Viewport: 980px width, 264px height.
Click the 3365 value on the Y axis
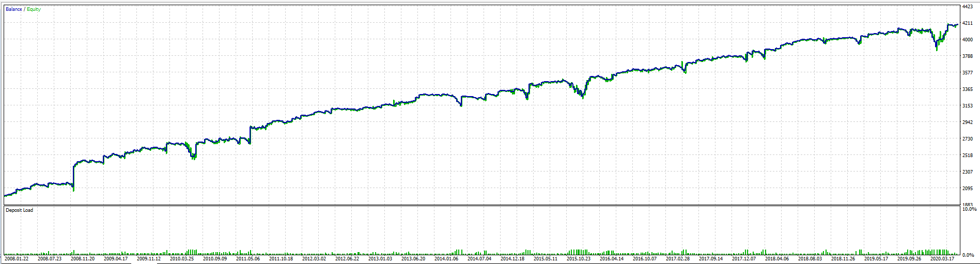pos(968,89)
